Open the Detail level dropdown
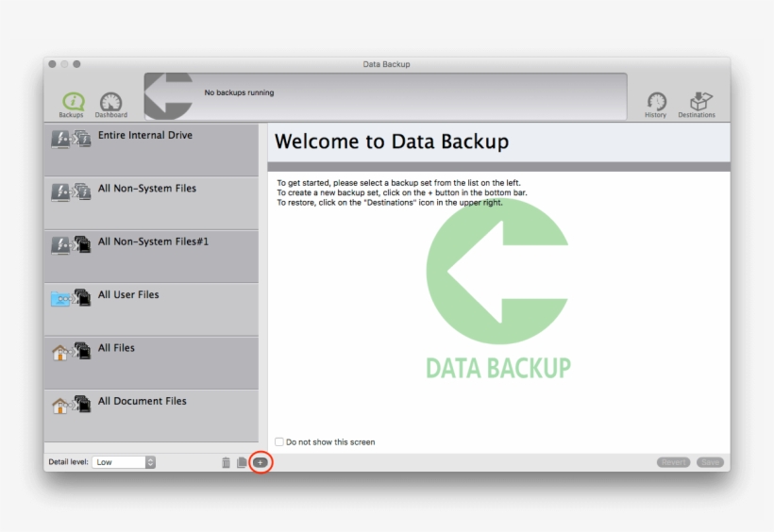The height and width of the screenshot is (532, 774). [124, 462]
